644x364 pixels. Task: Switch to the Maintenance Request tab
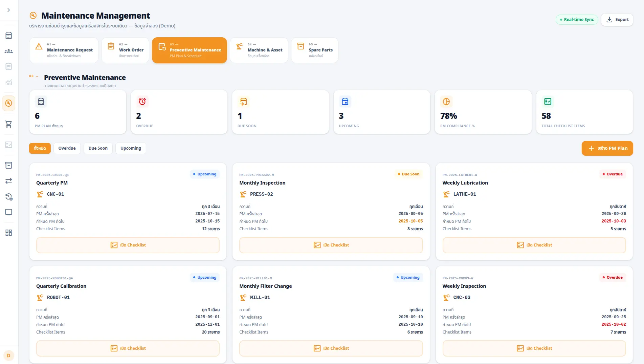pos(64,50)
